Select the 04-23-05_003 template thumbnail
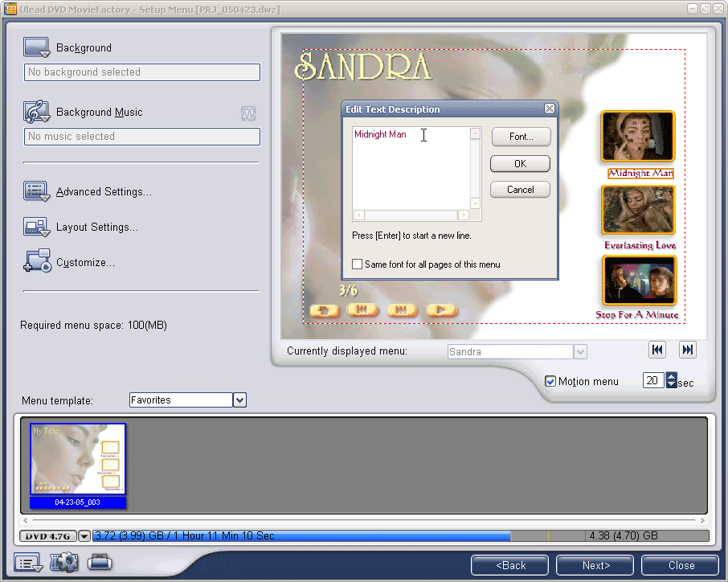 77,465
